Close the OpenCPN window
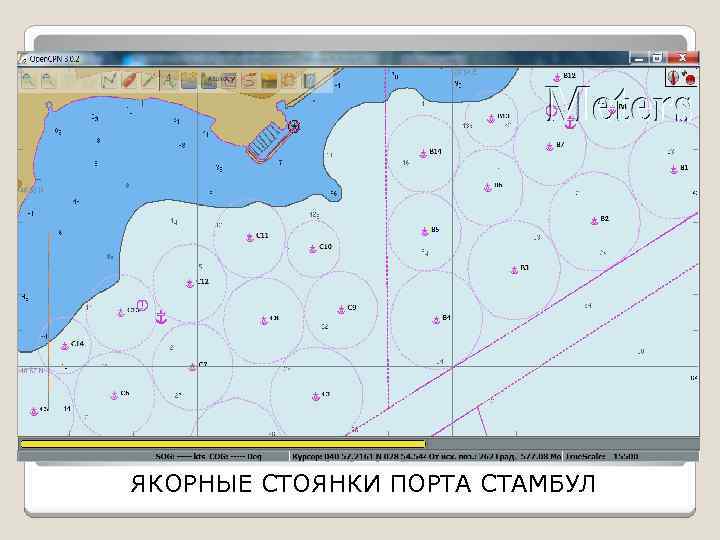720x540 pixels. 682,58
